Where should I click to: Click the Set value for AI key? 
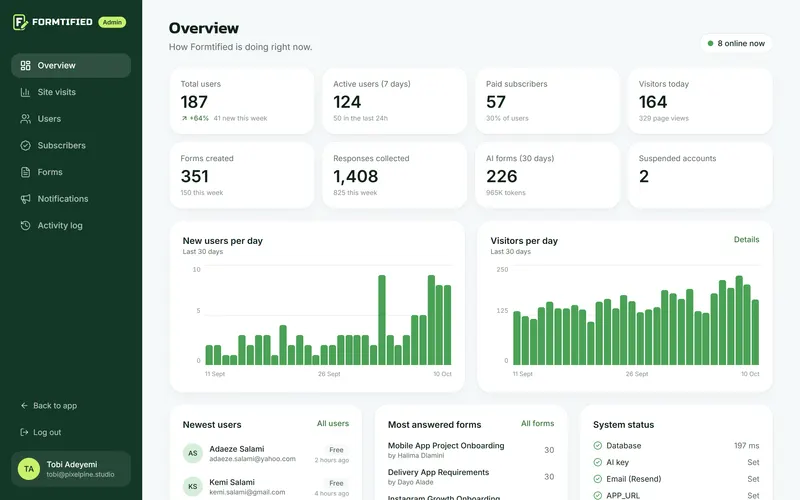753,462
